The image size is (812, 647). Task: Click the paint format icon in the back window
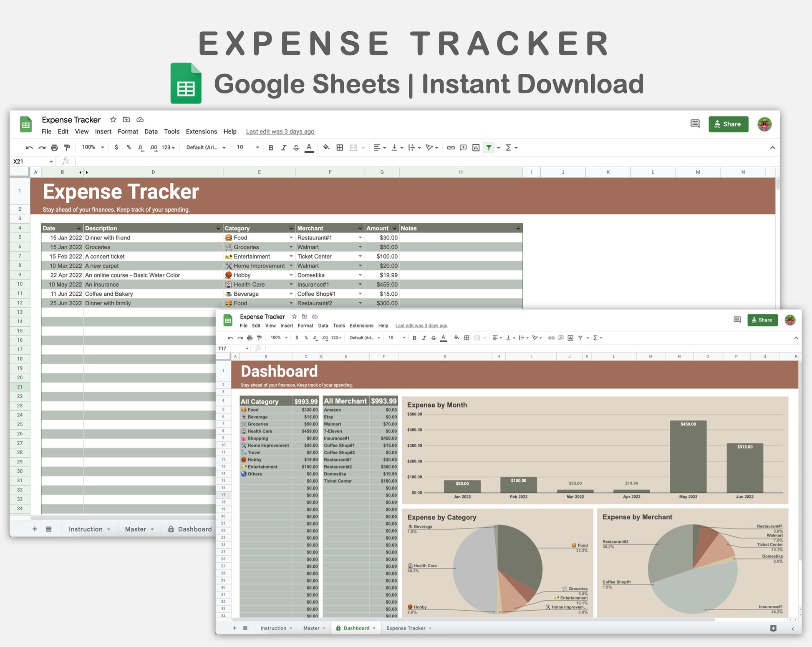pyautogui.click(x=67, y=148)
